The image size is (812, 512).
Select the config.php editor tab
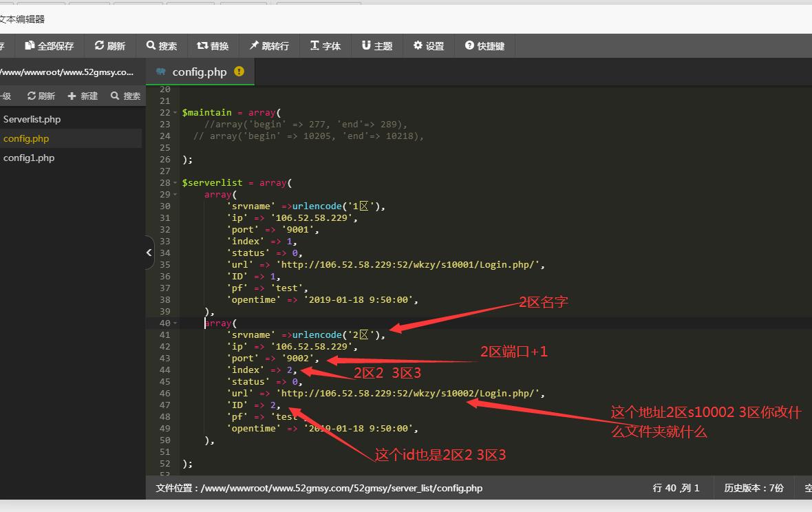[x=199, y=72]
